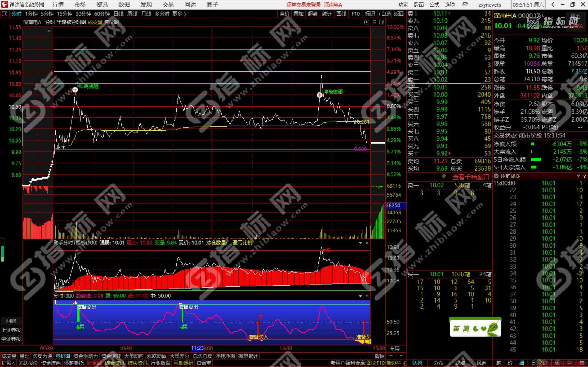The height and width of the screenshot is (367, 588).
Task: Click the plus button next to 指标
Action: point(391,356)
